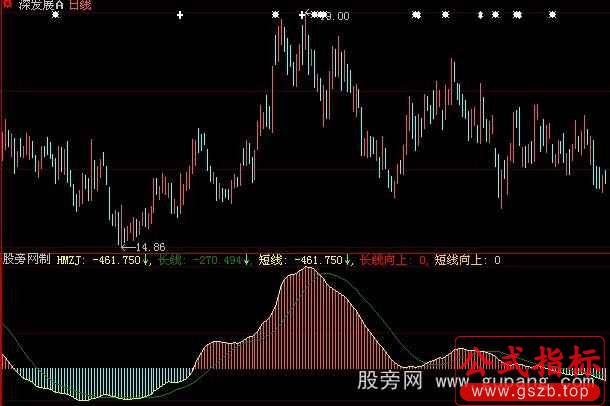Click the down arrow after 短线 value

tap(348, 260)
